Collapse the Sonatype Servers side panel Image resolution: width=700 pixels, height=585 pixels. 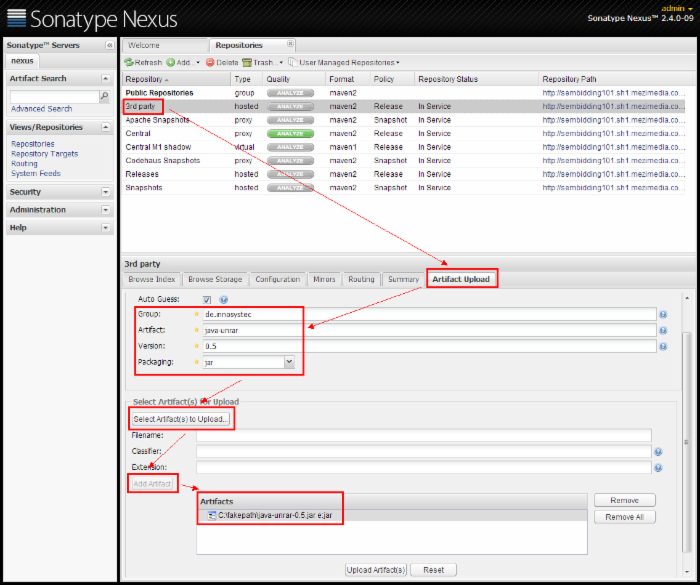click(109, 46)
